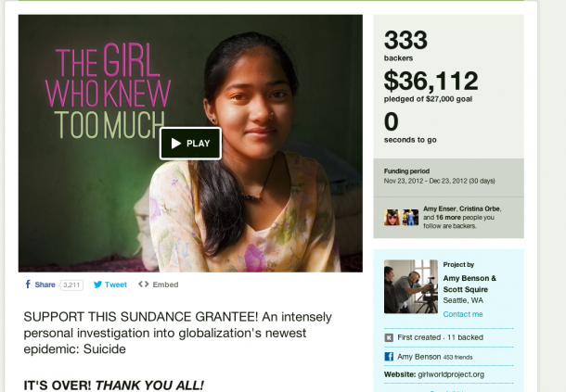Click Amy Benson Facebook 453 friends link
566x392 pixels.
click(435, 357)
